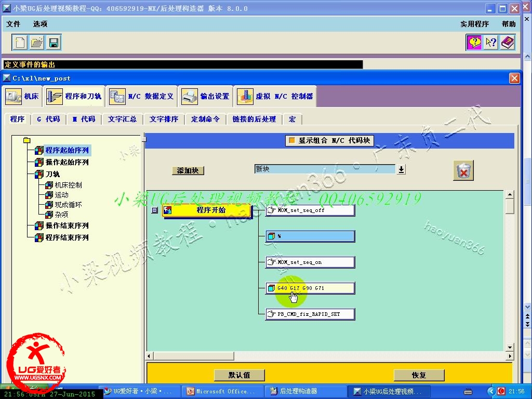The height and width of the screenshot is (399, 532).
Task: Click the horizontal scrollbar left arrow
Action: click(x=150, y=356)
